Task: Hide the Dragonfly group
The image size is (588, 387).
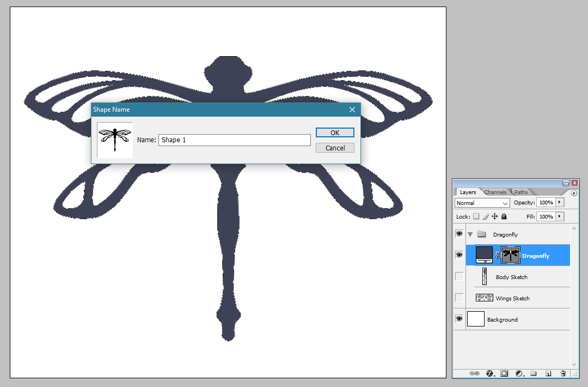Action: tap(459, 234)
